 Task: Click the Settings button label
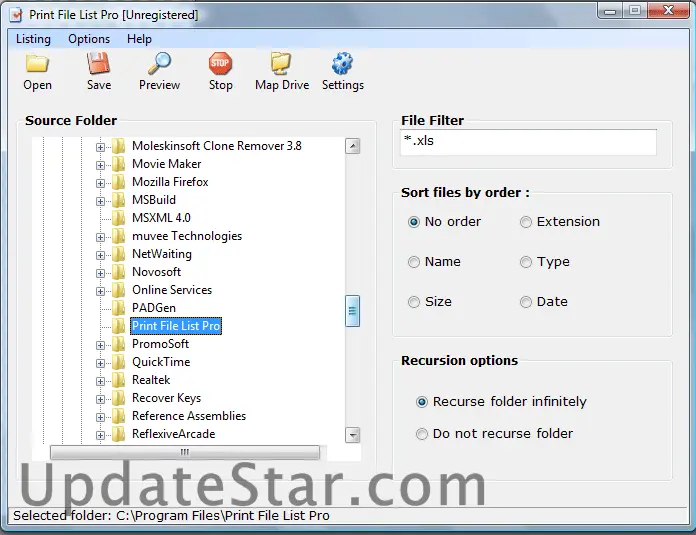tap(343, 85)
